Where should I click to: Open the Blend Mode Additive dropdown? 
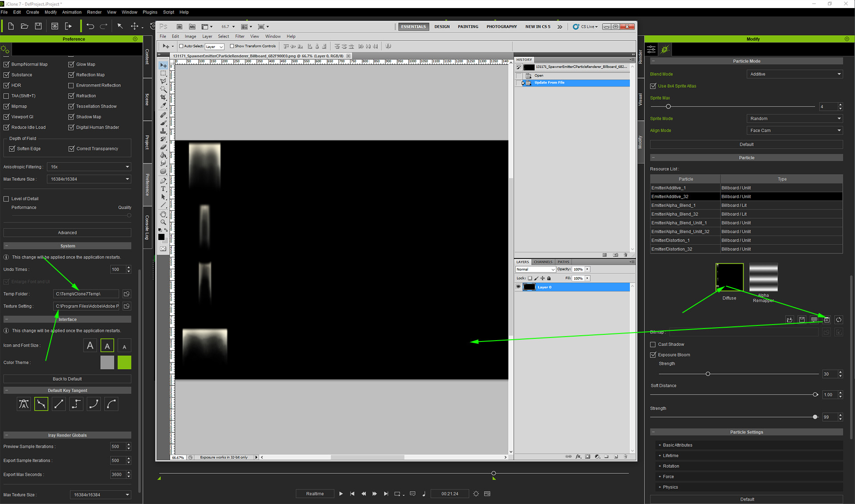794,74
